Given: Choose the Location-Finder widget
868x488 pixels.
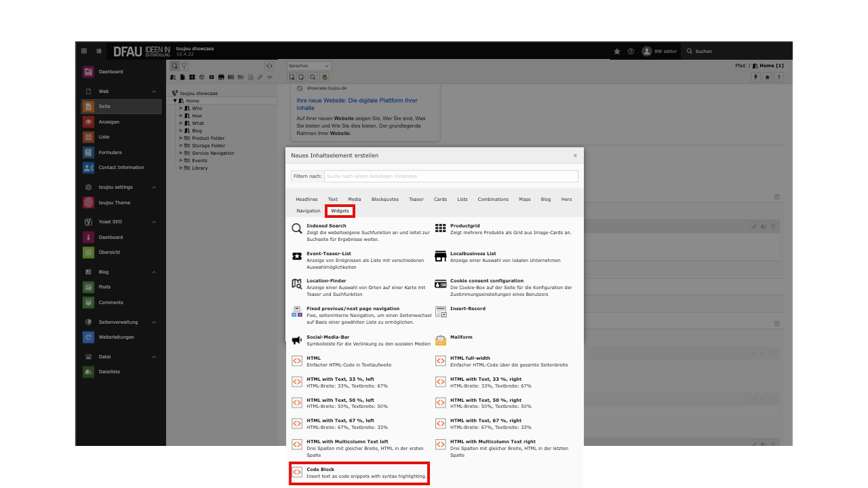Looking at the screenshot, I should coord(326,281).
